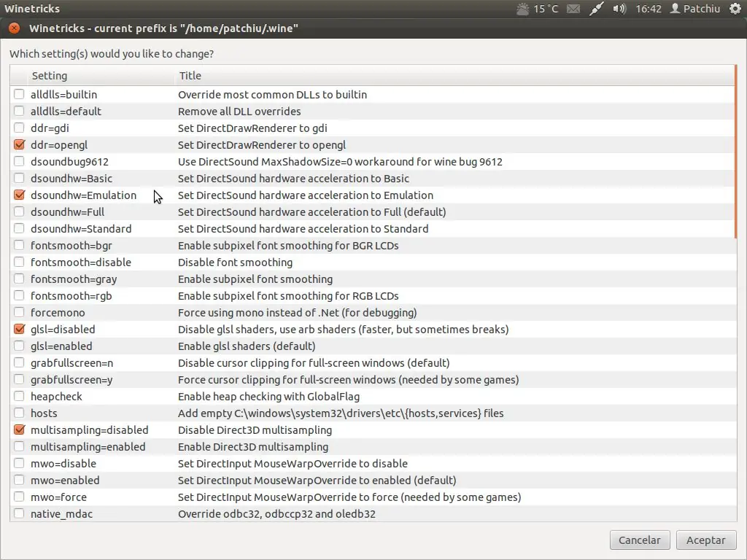Sort list by the Setting column header
This screenshot has height=560, width=747.
[x=101, y=76]
